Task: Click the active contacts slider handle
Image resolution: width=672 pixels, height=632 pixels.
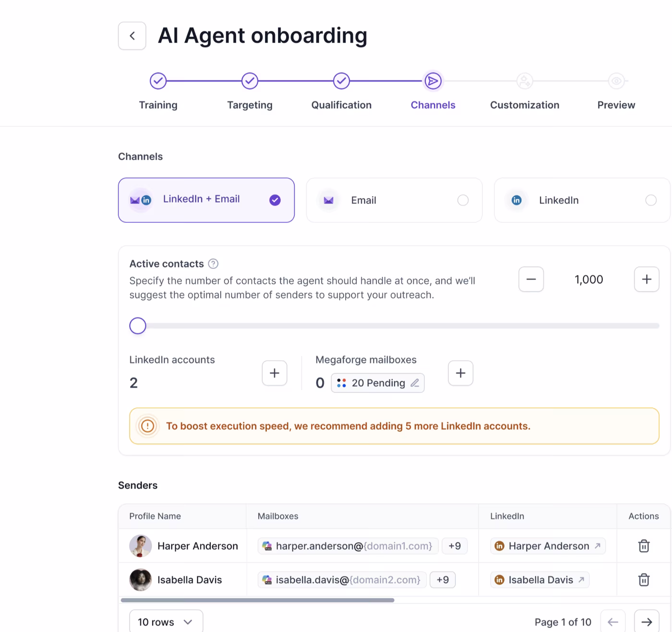Action: tap(138, 326)
